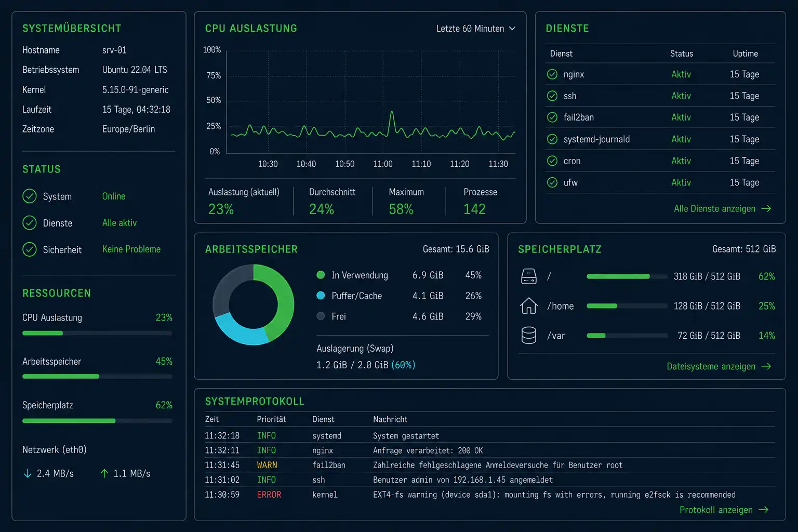This screenshot has height=532, width=798.
Task: Select the kernel ERROR log entry
Action: (489, 495)
